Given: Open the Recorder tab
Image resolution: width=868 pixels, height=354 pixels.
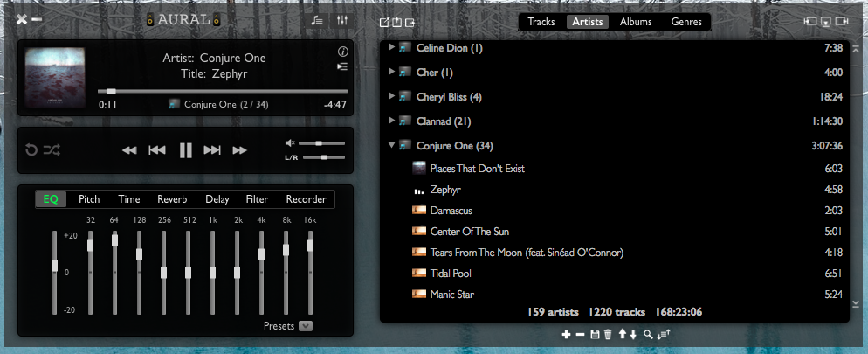Looking at the screenshot, I should [x=307, y=199].
